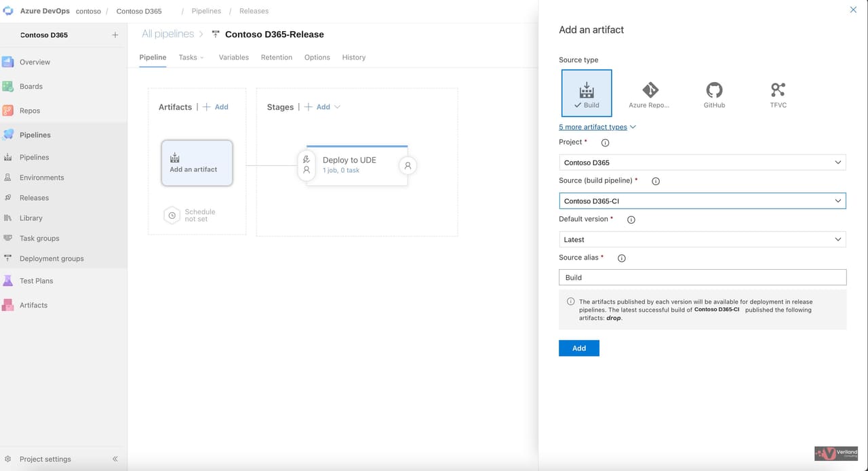Viewport: 868px width, 471px height.
Task: Expand 5 more artifact types
Action: (597, 127)
